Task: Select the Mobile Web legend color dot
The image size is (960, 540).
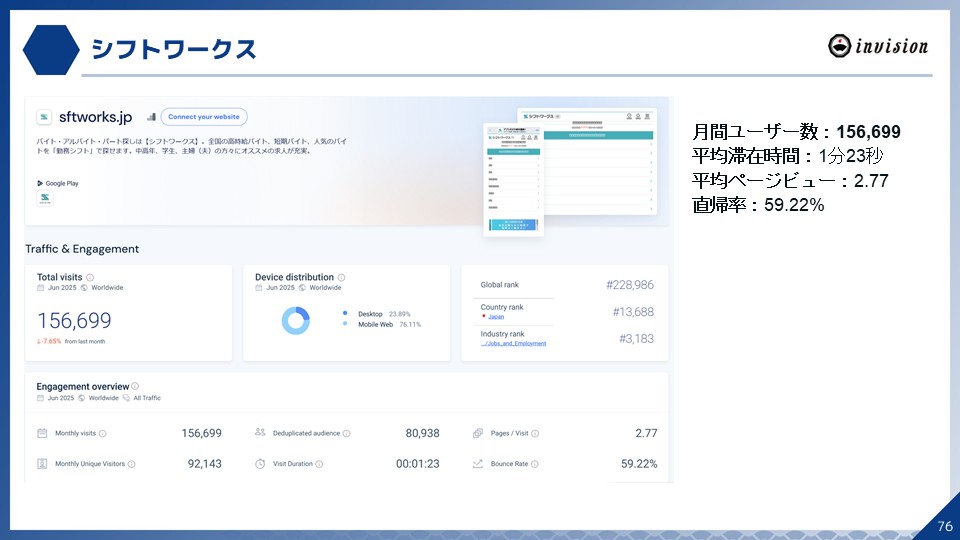Action: [x=345, y=324]
